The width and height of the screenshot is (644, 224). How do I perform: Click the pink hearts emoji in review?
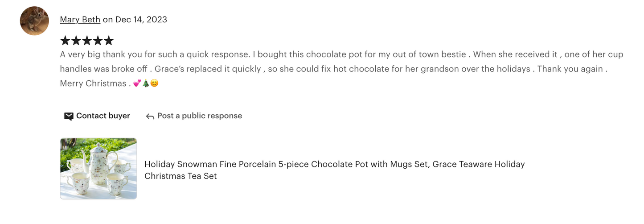137,83
